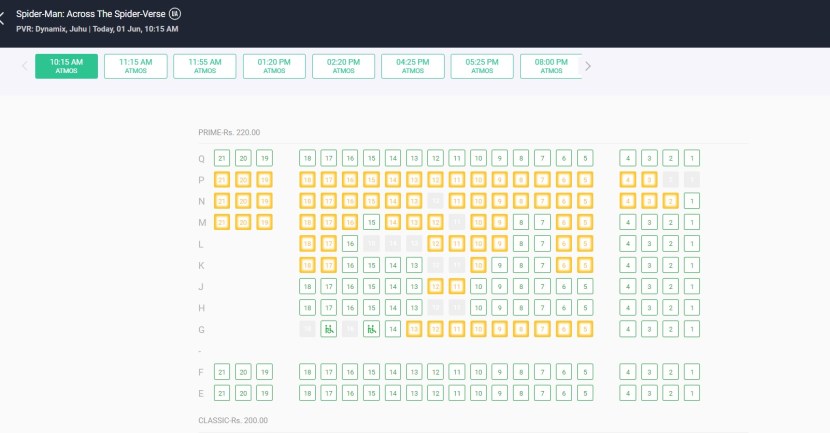Select wheelchair seat 17 in row G
Viewport: 830px width, 433px height.
pyautogui.click(x=328, y=329)
